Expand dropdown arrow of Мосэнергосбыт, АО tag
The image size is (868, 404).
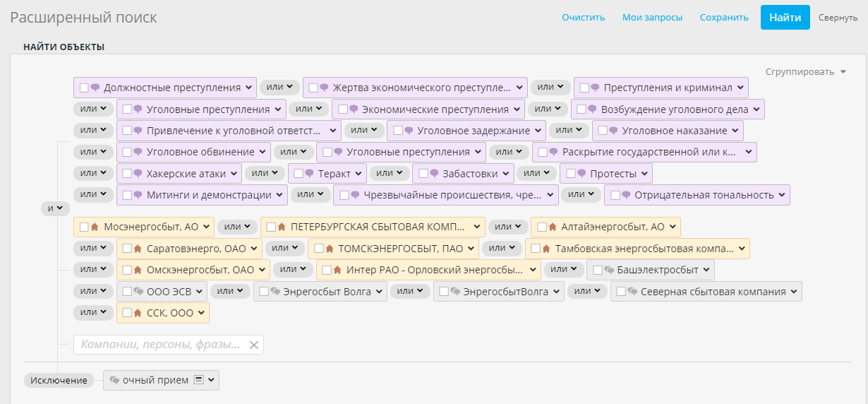click(206, 227)
